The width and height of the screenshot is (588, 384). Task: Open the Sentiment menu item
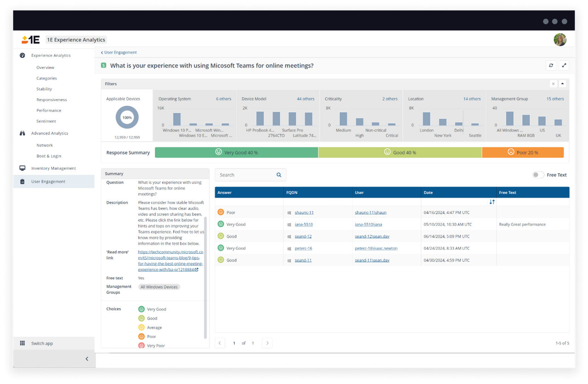click(x=46, y=121)
